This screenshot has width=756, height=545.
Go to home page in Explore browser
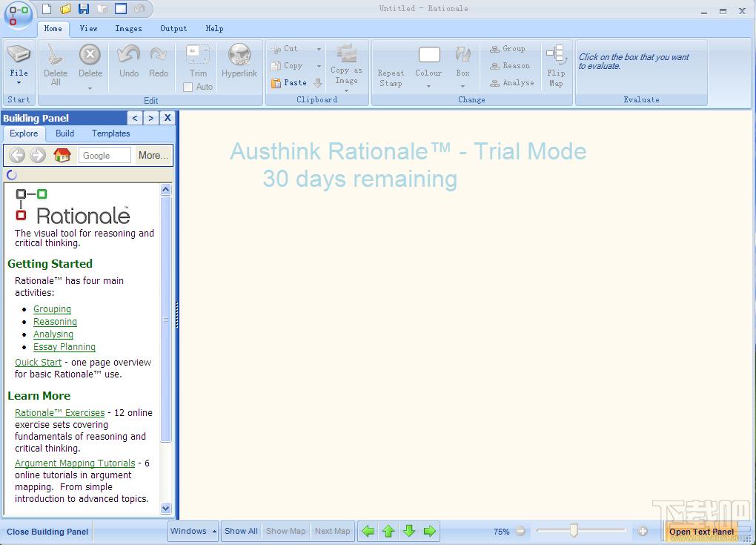click(62, 155)
